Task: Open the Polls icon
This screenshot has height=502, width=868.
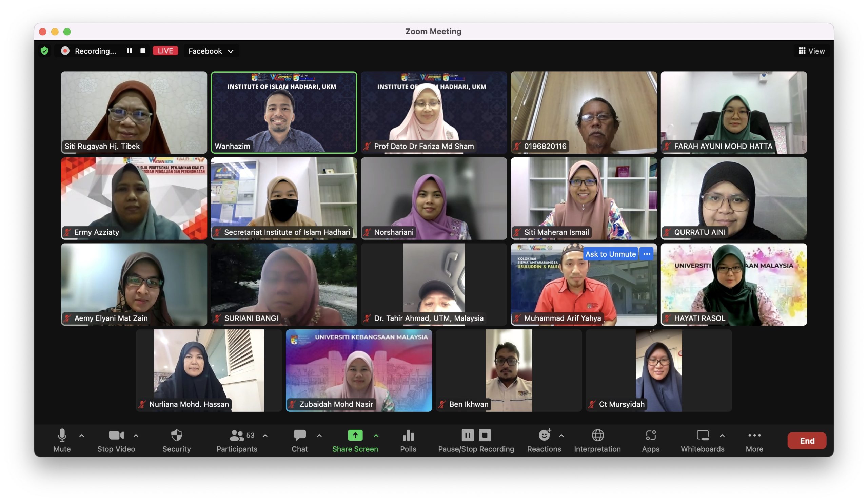Action: 408,436
